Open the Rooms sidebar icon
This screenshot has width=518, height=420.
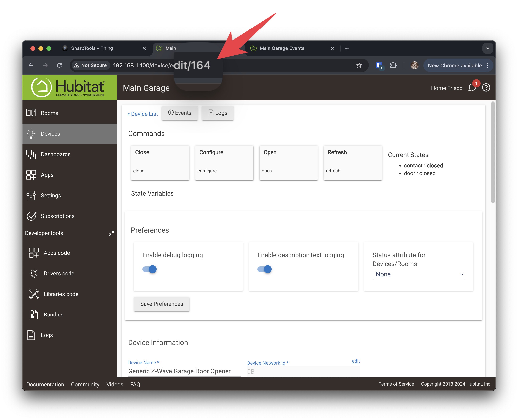[31, 113]
